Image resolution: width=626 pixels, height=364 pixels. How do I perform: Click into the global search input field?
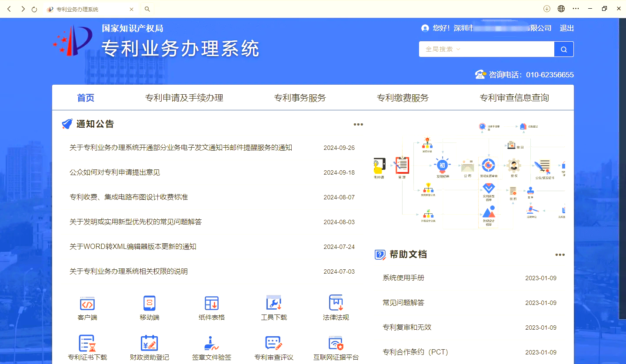(x=507, y=49)
